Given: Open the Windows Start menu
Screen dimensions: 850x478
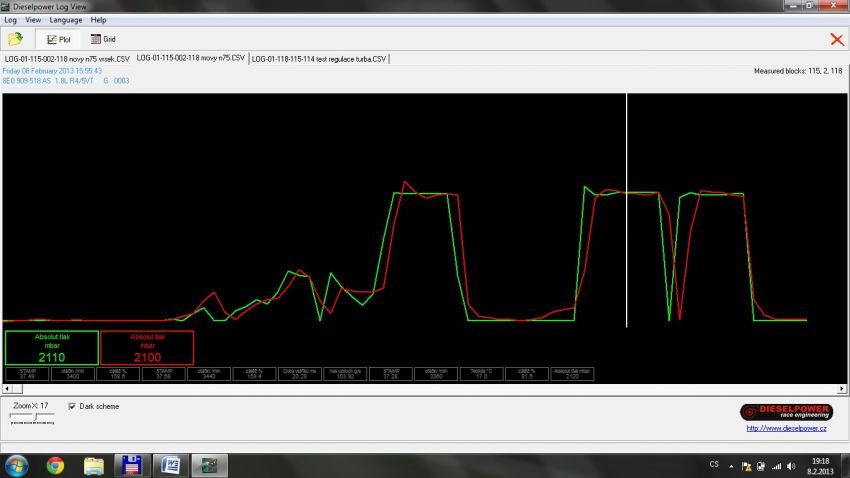Looking at the screenshot, I should 17,465.
